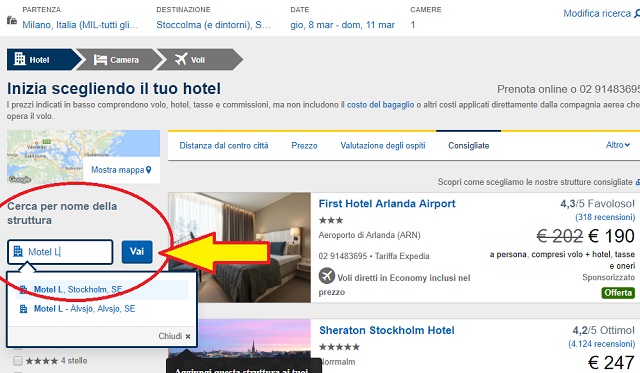The width and height of the screenshot is (640, 373).
Task: Expand the Altro sorting dropdown
Action: (618, 145)
